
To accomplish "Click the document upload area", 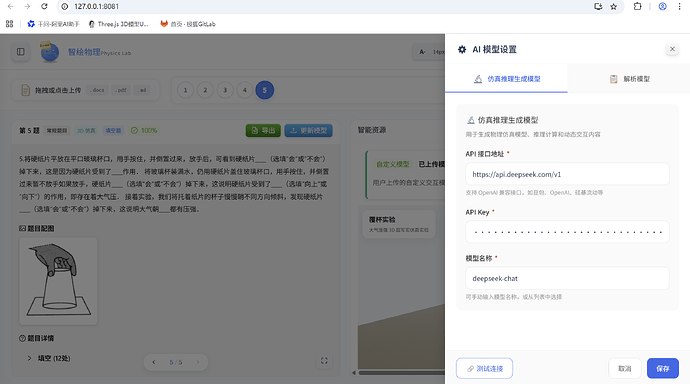I will click(x=85, y=90).
